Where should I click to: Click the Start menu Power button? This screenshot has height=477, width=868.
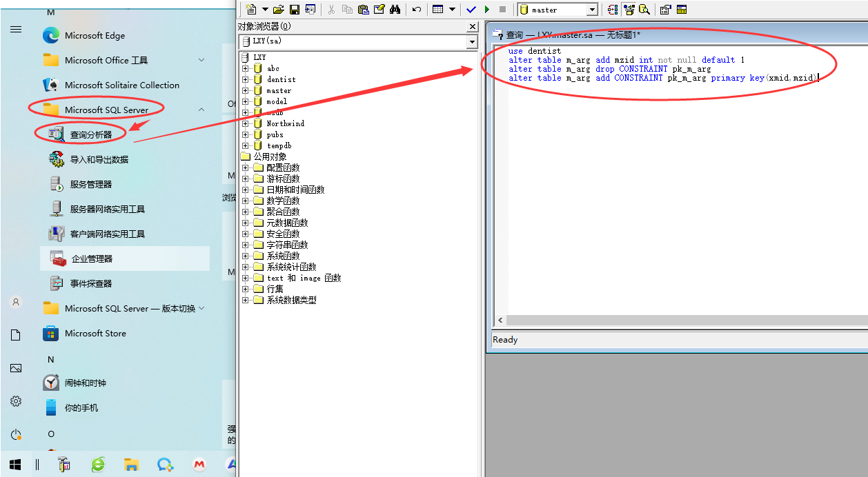click(x=16, y=434)
